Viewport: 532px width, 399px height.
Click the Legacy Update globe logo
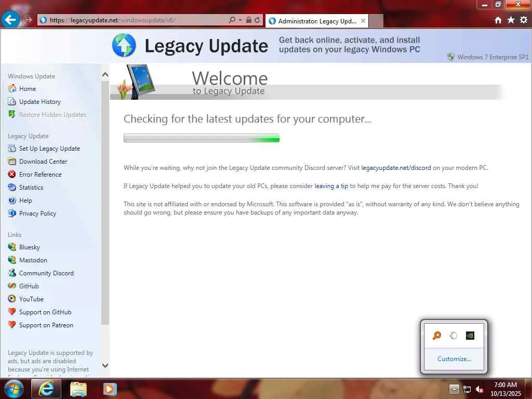click(124, 45)
